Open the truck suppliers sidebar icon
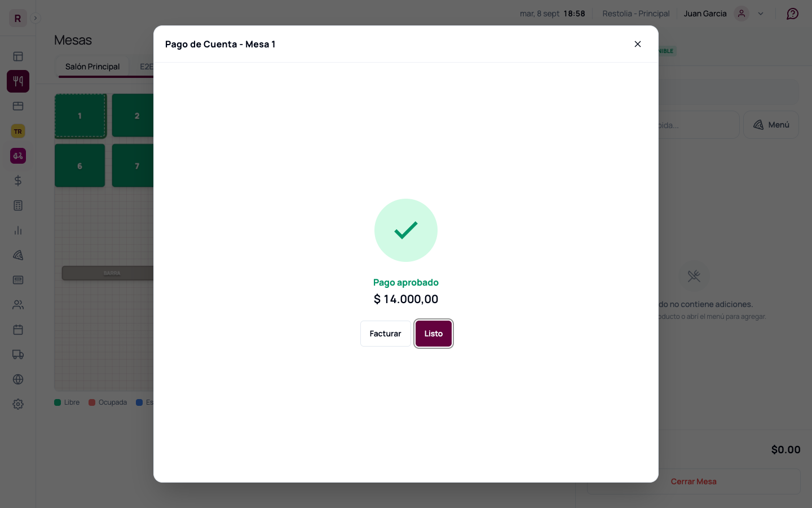Viewport: 812px width, 508px height. coord(18,354)
